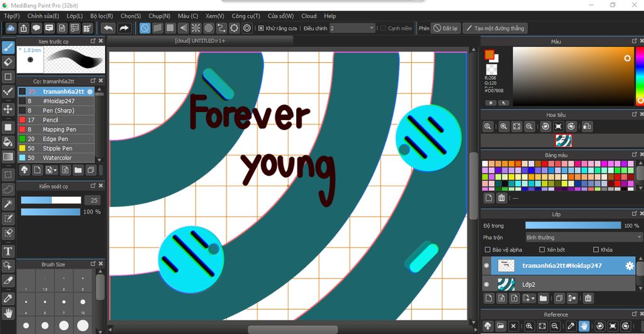
Task: Click Tạo một đường thẳng button
Action: [496, 28]
